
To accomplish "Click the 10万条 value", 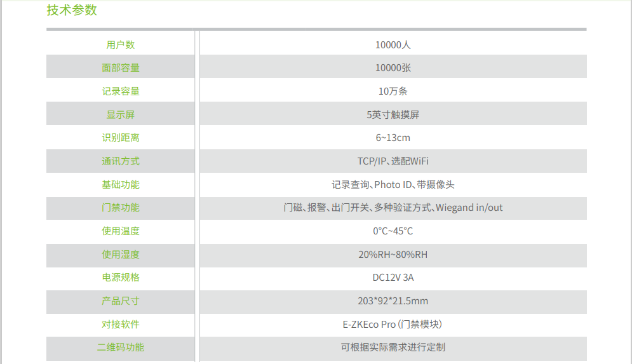I will click(x=393, y=91).
